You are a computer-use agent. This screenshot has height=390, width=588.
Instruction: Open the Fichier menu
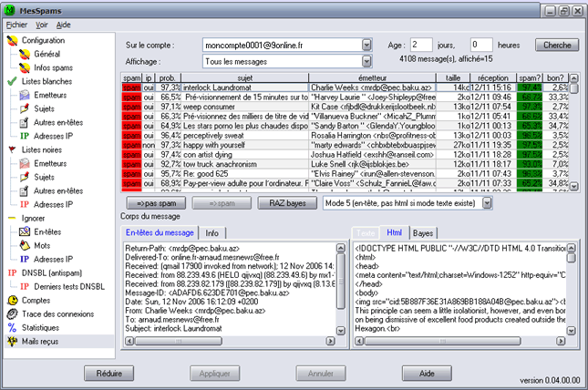coord(16,25)
